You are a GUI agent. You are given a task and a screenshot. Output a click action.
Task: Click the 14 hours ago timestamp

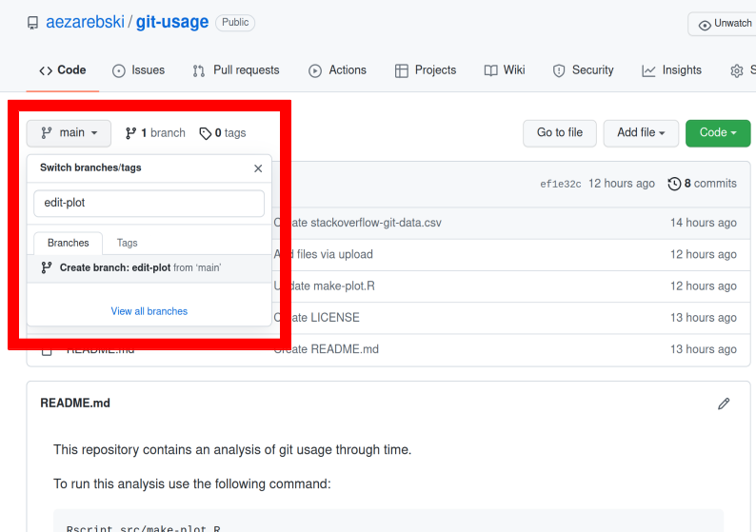704,223
